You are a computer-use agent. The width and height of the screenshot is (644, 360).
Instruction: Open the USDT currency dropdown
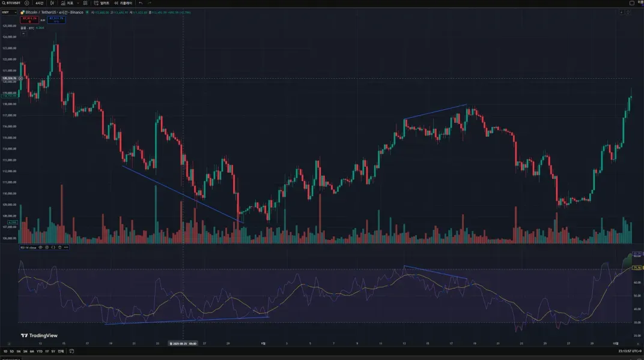tap(9, 13)
